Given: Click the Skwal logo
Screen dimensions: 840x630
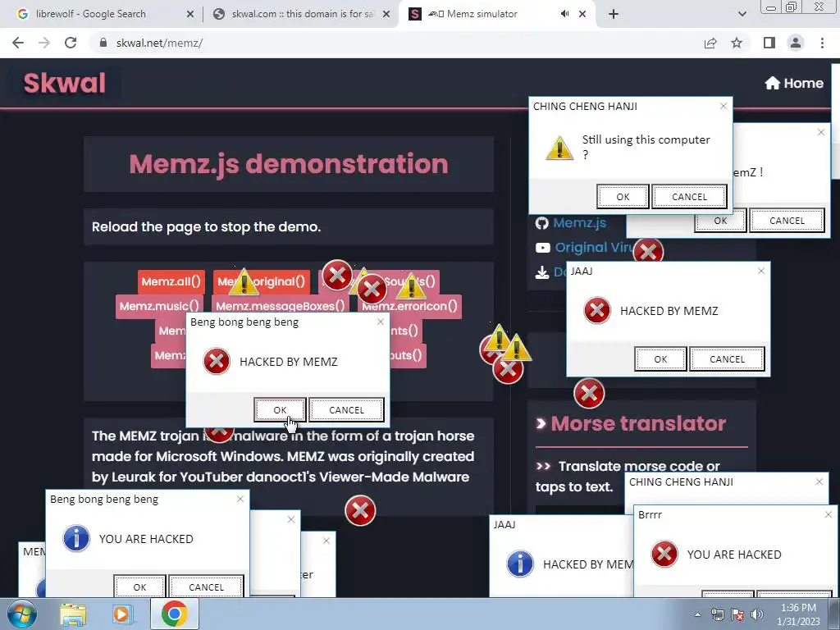Looking at the screenshot, I should pyautogui.click(x=64, y=83).
